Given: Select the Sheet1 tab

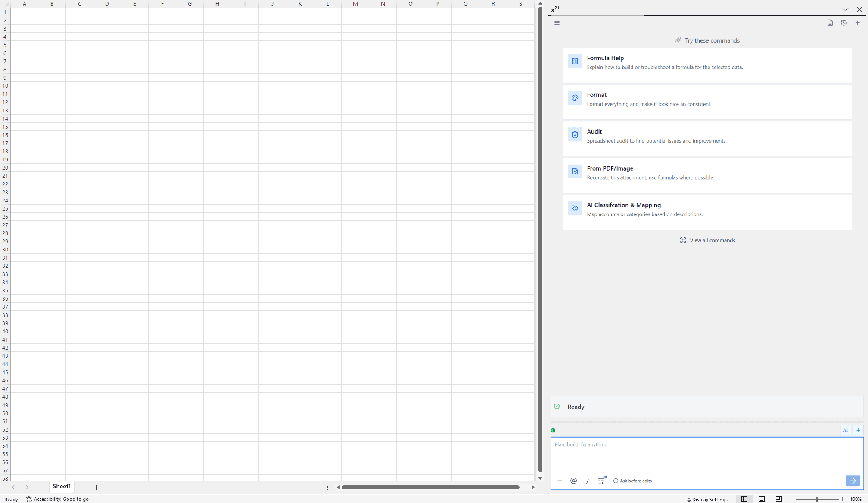Looking at the screenshot, I should [62, 487].
